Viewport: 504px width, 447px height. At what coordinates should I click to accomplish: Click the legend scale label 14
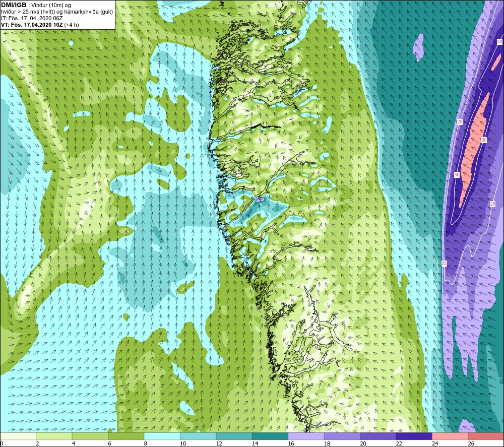(x=255, y=443)
